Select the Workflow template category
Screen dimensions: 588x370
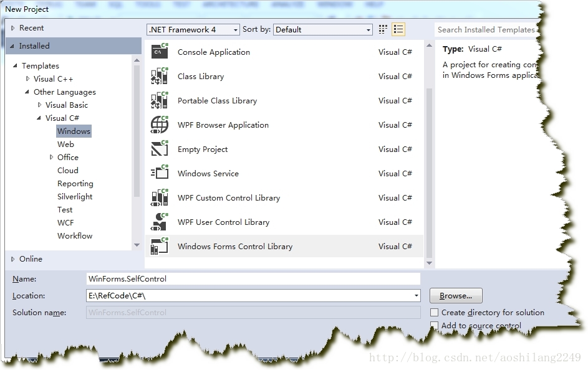click(75, 236)
